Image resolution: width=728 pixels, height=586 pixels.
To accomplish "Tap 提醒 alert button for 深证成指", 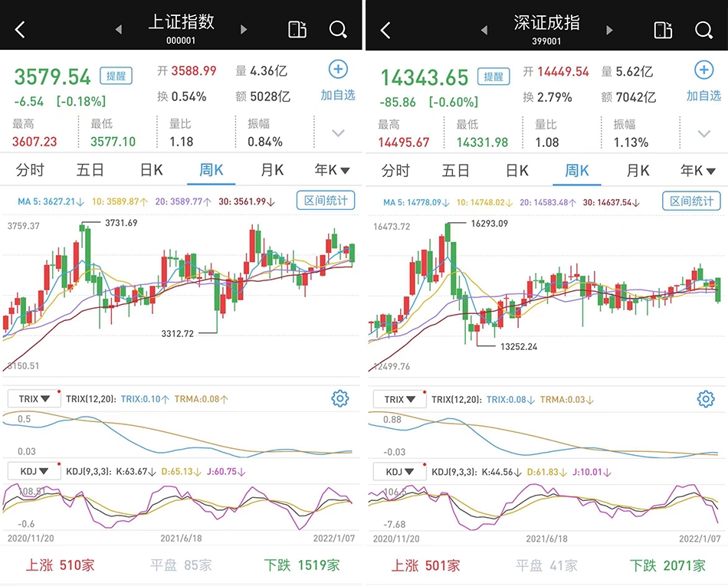I will coord(494,76).
